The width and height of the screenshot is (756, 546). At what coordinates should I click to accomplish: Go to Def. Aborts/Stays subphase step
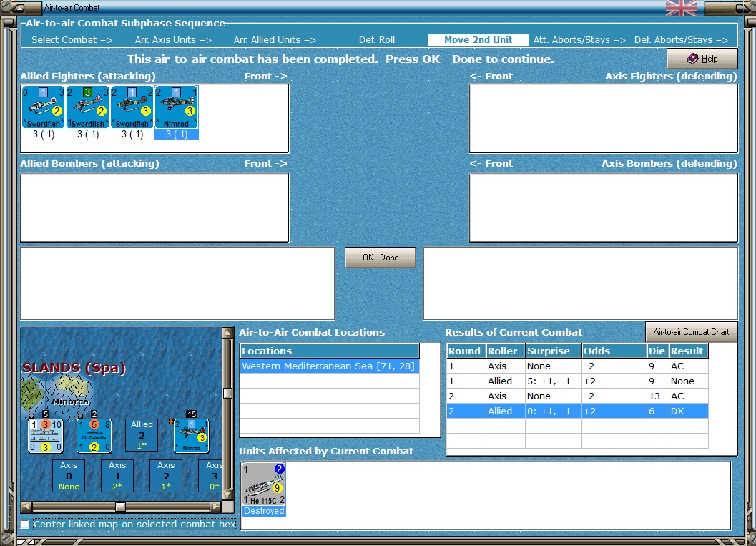[x=681, y=40]
